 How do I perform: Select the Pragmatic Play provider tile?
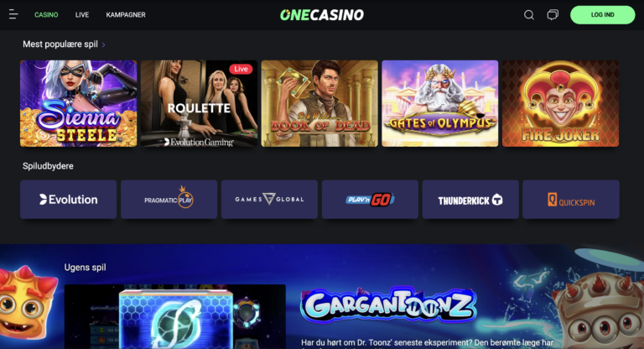pos(169,200)
